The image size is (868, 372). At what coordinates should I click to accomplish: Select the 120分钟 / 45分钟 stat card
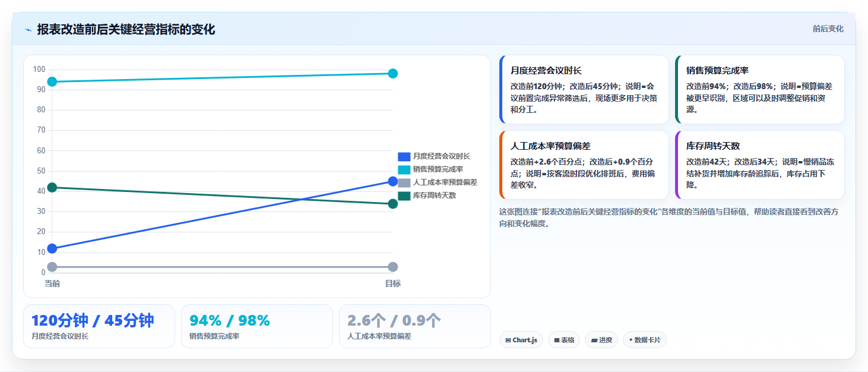(x=99, y=326)
